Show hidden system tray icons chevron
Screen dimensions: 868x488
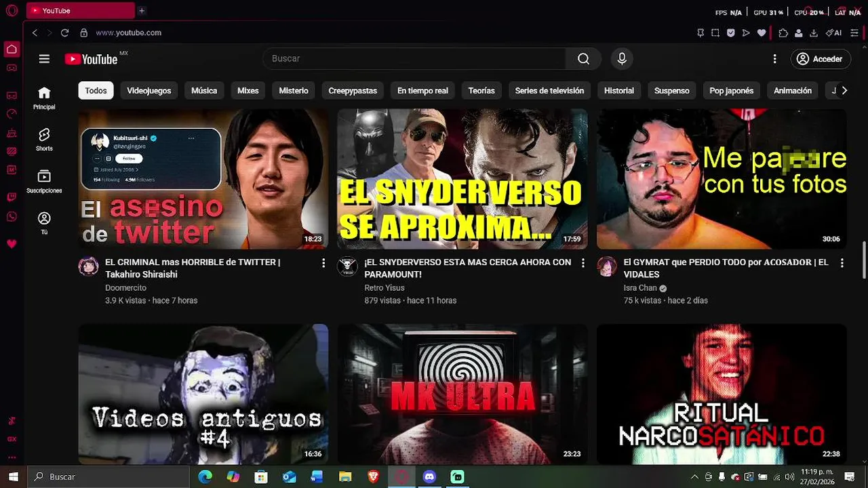(694, 476)
